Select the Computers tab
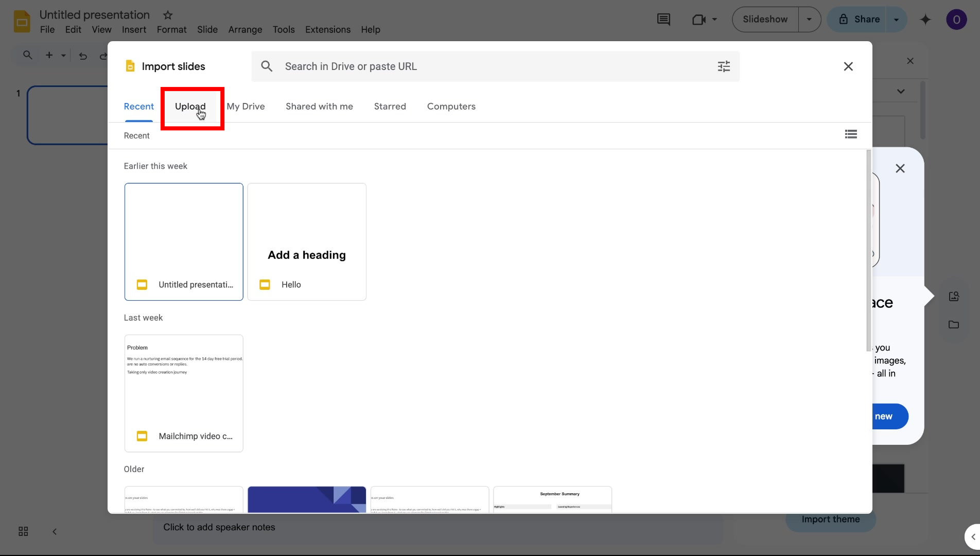Image resolution: width=980 pixels, height=556 pixels. tap(451, 106)
